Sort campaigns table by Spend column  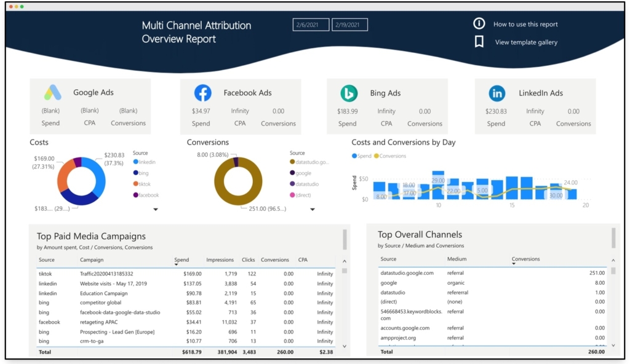click(x=181, y=260)
